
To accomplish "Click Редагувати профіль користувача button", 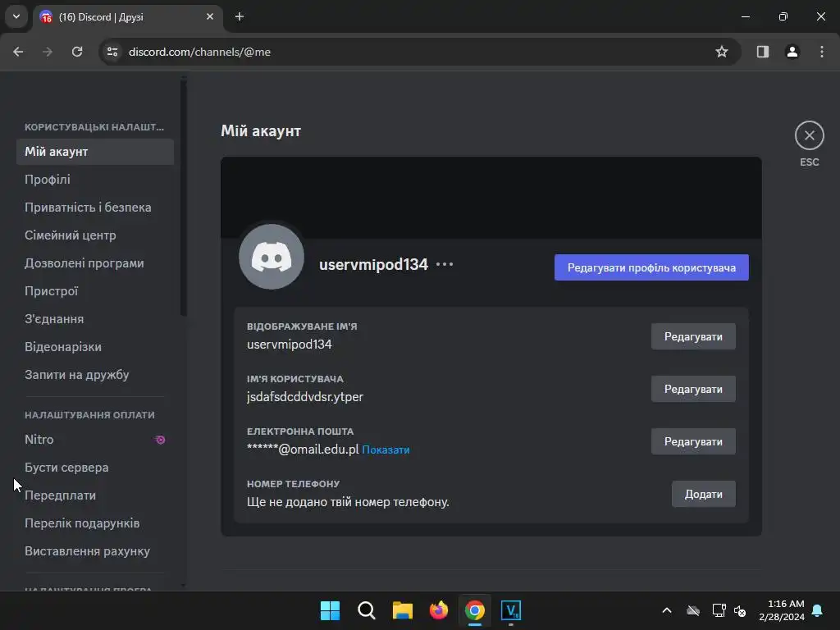I will [x=651, y=267].
